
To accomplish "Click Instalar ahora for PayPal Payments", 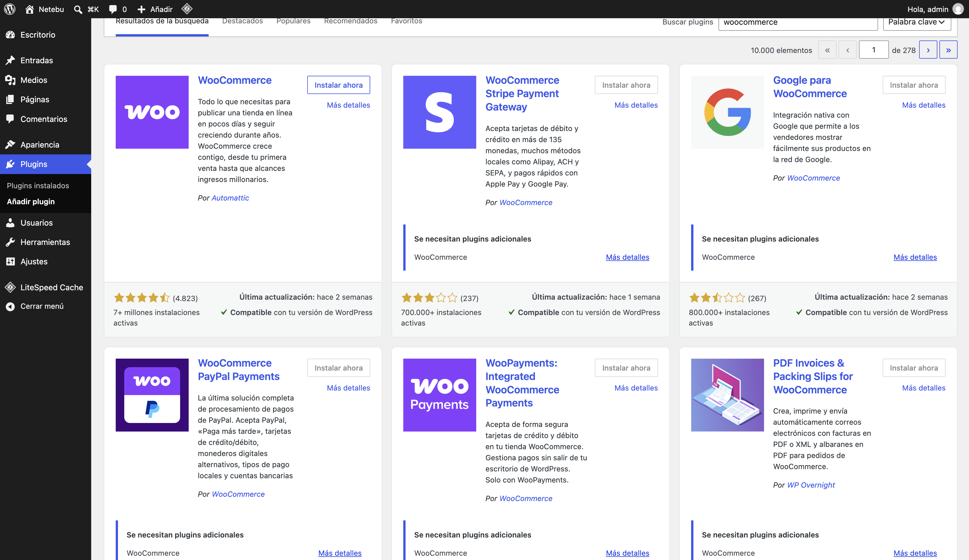I will pyautogui.click(x=338, y=368).
